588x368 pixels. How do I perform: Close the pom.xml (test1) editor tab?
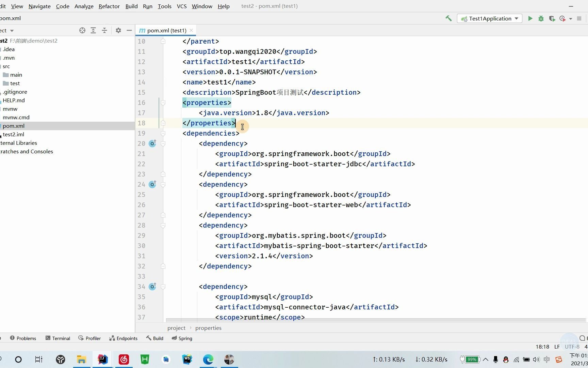pos(191,30)
